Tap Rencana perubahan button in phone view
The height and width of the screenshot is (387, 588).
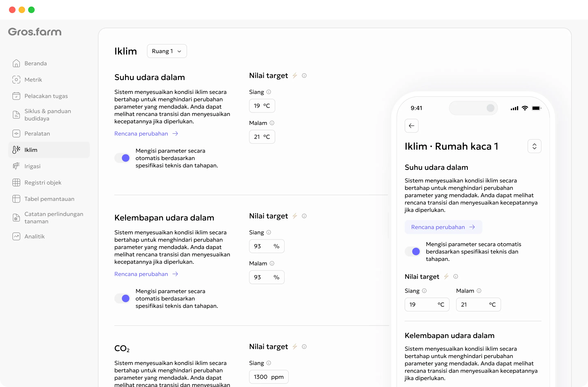(443, 227)
